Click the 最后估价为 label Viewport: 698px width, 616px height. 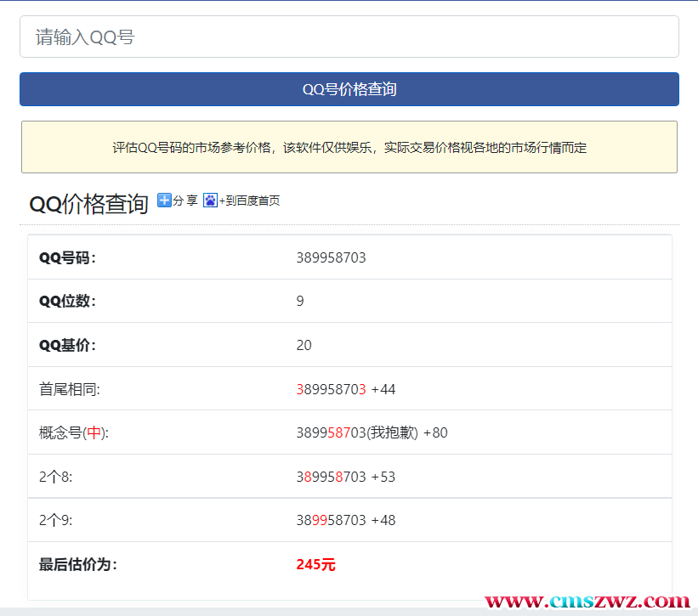coord(78,564)
